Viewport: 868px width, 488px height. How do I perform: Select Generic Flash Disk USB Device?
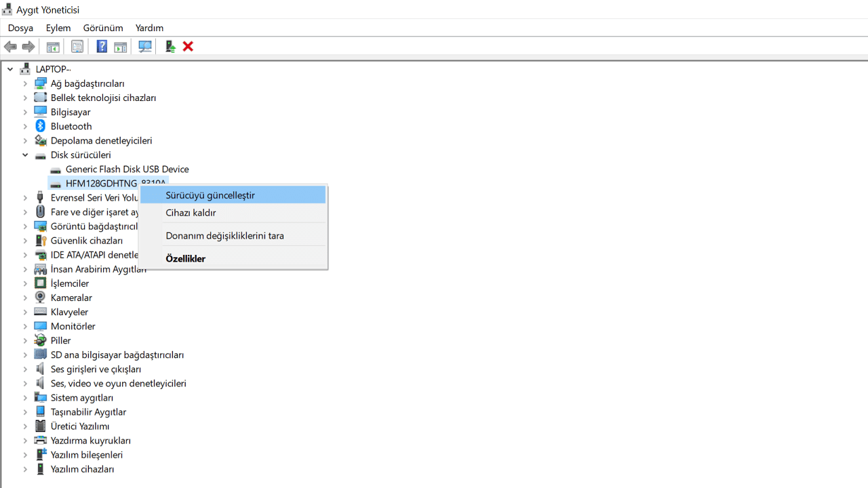[127, 169]
